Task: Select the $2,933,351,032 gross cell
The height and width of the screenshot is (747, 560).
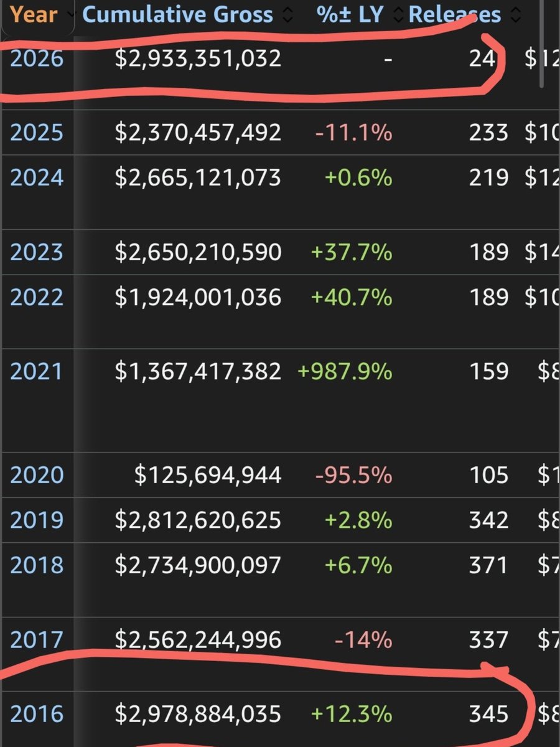Action: [x=198, y=59]
